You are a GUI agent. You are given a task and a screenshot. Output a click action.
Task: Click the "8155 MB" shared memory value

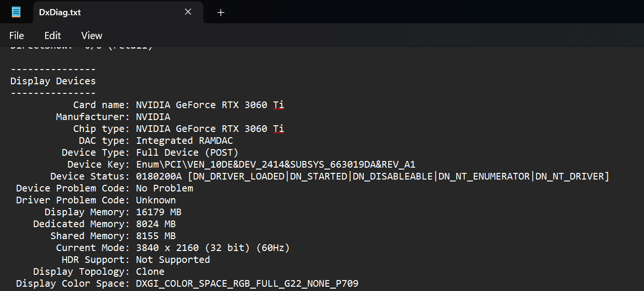pos(156,236)
